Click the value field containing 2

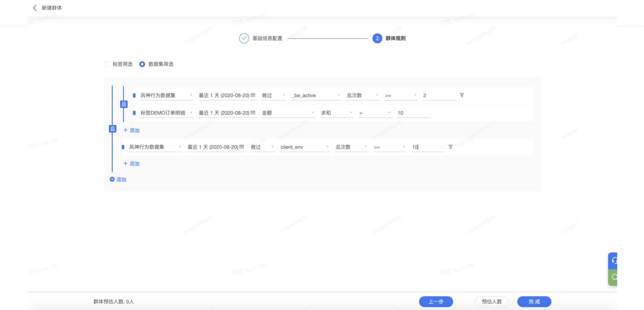click(x=439, y=95)
